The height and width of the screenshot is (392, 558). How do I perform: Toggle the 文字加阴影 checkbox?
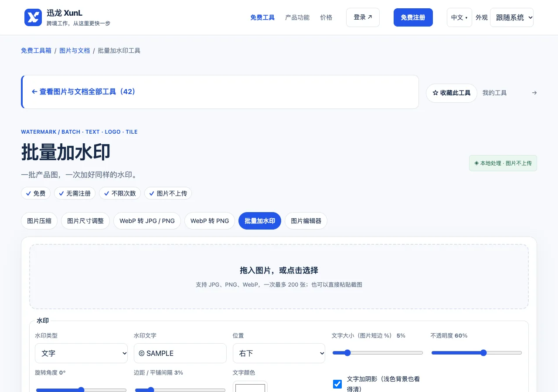tap(337, 384)
